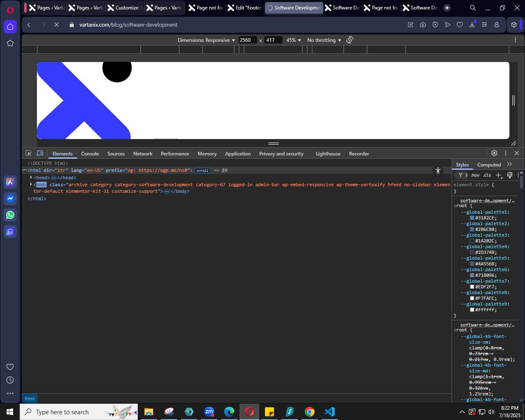This screenshot has height=420, width=525.
Task: Open ad blocker shield icon
Action: click(x=435, y=25)
